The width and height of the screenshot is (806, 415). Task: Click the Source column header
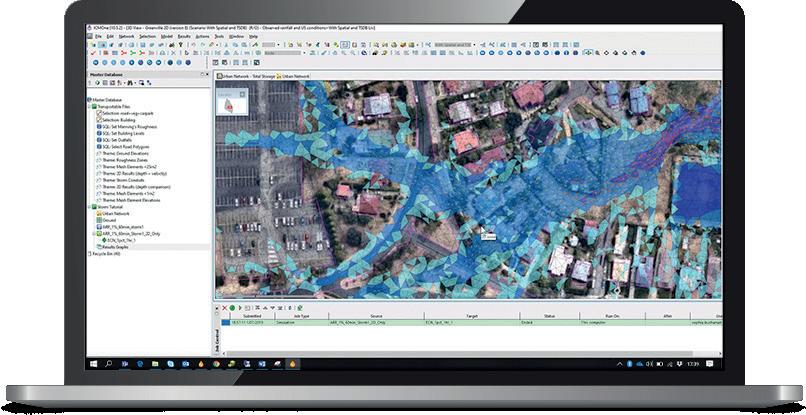376,316
